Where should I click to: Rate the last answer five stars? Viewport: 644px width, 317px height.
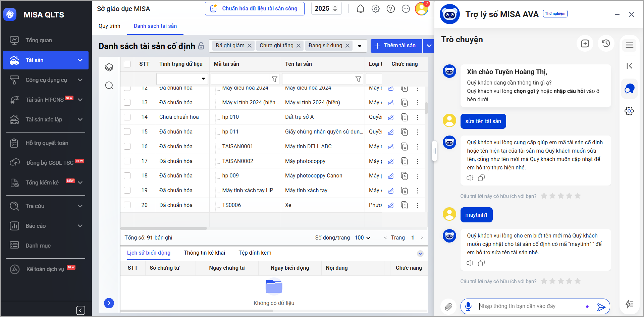[x=577, y=281]
